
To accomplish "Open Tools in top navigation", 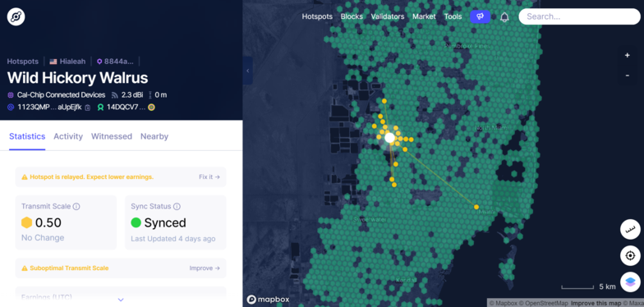I will tap(453, 16).
